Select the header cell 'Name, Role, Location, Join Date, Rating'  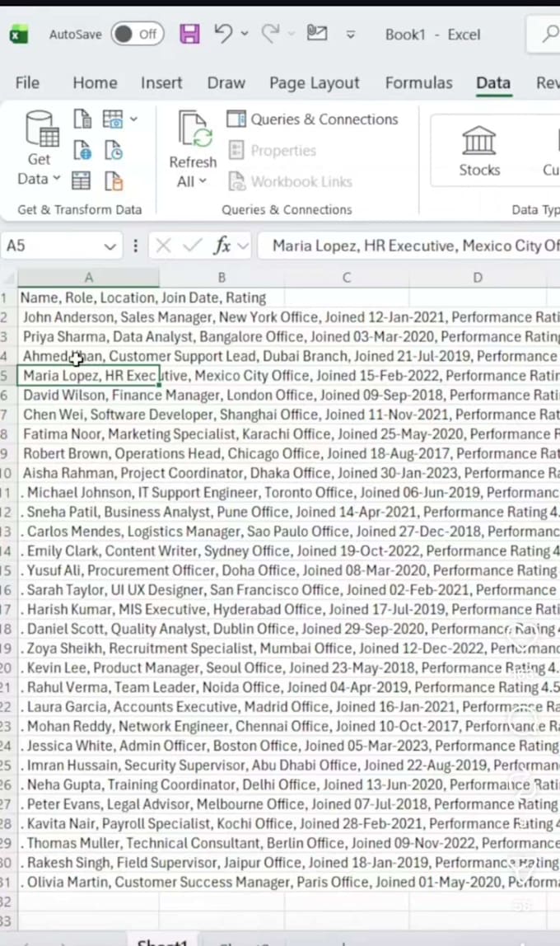click(89, 297)
